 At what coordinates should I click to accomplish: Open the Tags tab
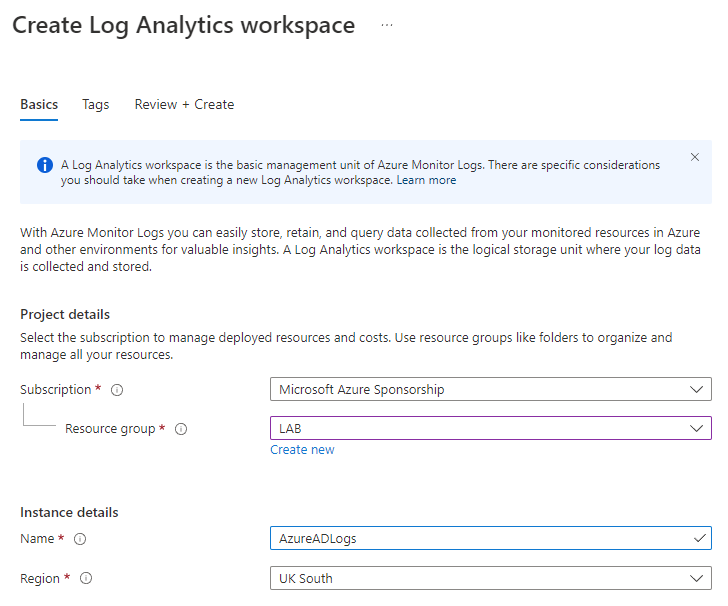(96, 104)
